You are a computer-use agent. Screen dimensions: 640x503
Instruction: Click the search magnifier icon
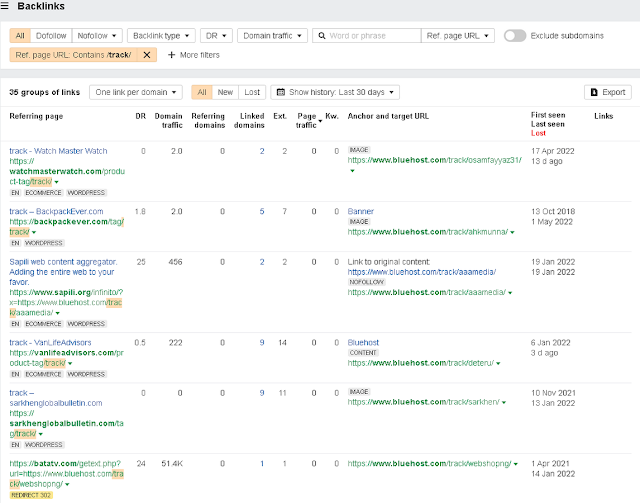(321, 35)
